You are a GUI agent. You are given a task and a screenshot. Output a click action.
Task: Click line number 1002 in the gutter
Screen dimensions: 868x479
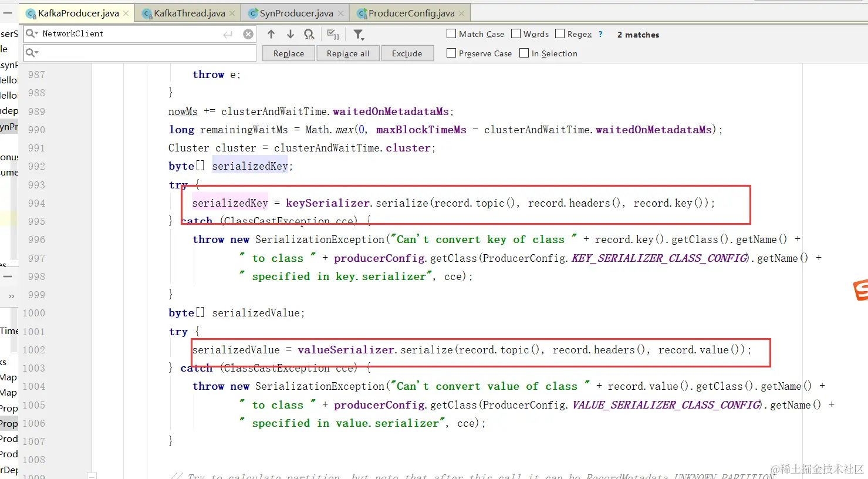(33, 350)
